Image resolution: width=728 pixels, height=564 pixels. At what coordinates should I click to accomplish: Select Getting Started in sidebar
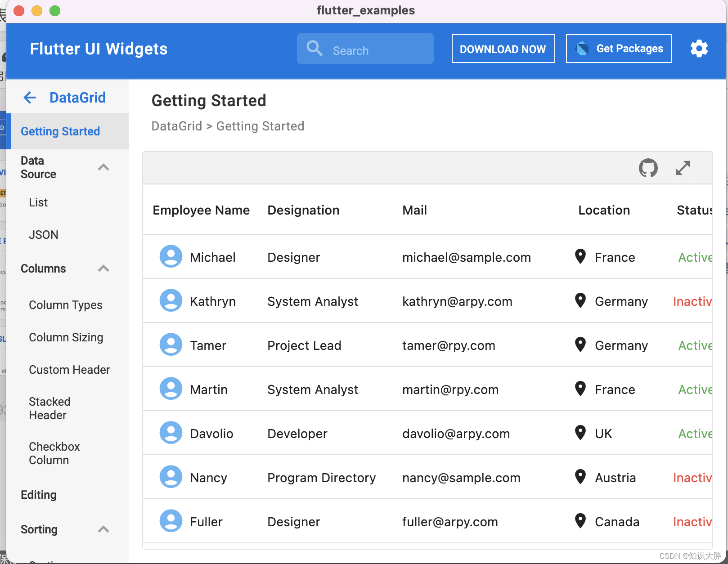[x=60, y=131]
